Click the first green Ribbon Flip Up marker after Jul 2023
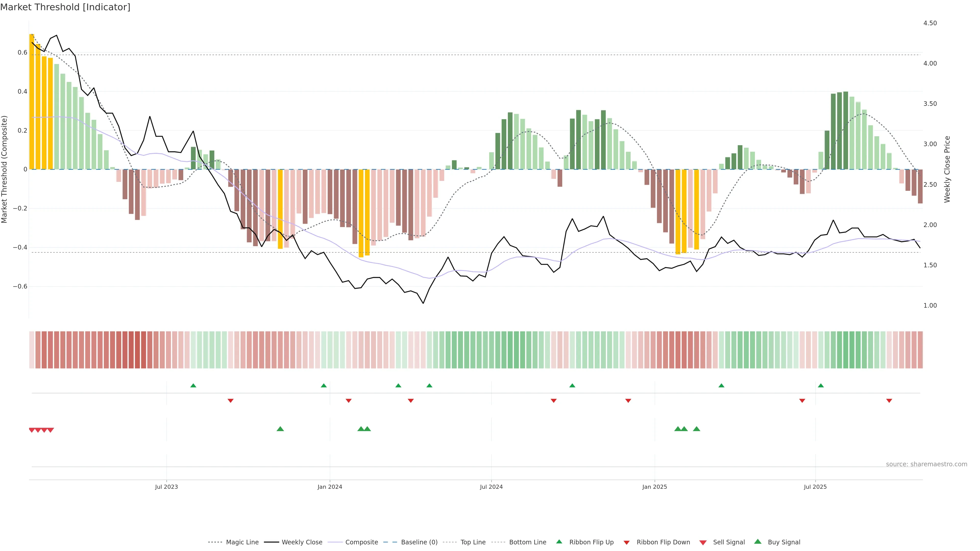980x551 pixels. tap(193, 386)
